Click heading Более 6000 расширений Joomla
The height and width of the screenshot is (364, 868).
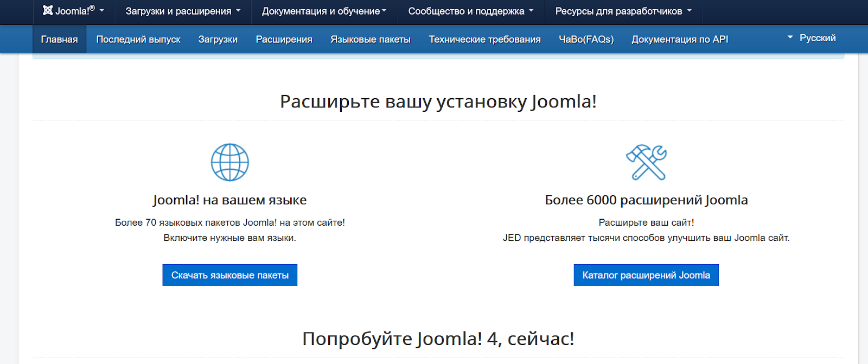646,200
